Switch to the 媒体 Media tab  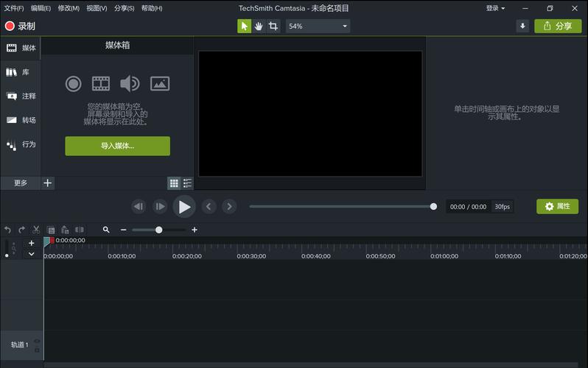20,48
